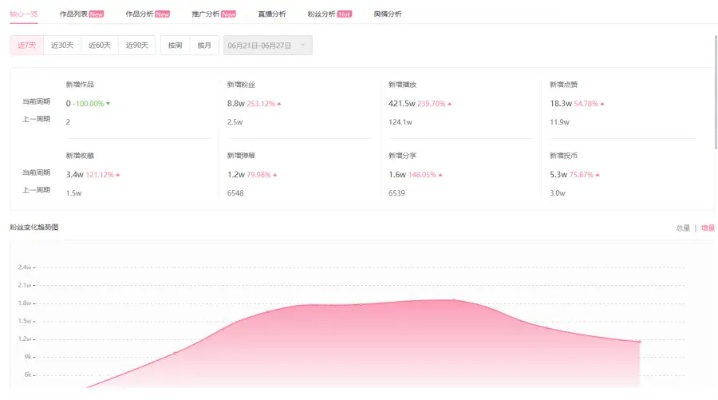
Task: Select the 近90天 time range
Action: tap(137, 45)
